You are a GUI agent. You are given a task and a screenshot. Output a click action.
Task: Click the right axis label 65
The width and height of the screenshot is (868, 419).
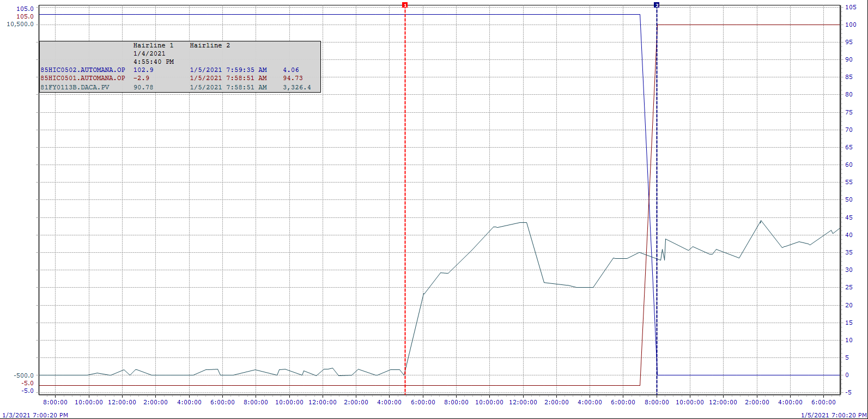pos(849,147)
